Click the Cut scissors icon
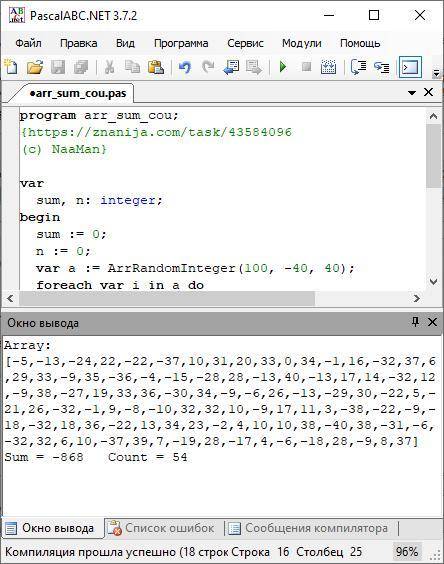 (x=109, y=67)
